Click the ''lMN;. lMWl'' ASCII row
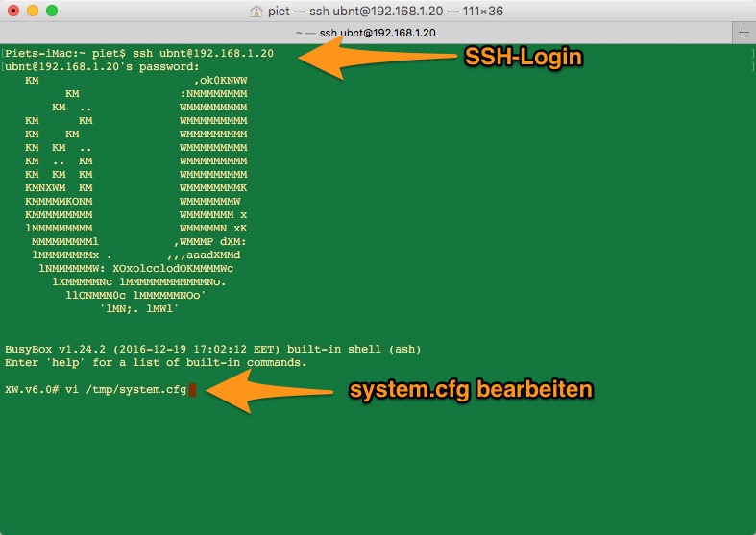756x535 pixels. click(x=139, y=308)
